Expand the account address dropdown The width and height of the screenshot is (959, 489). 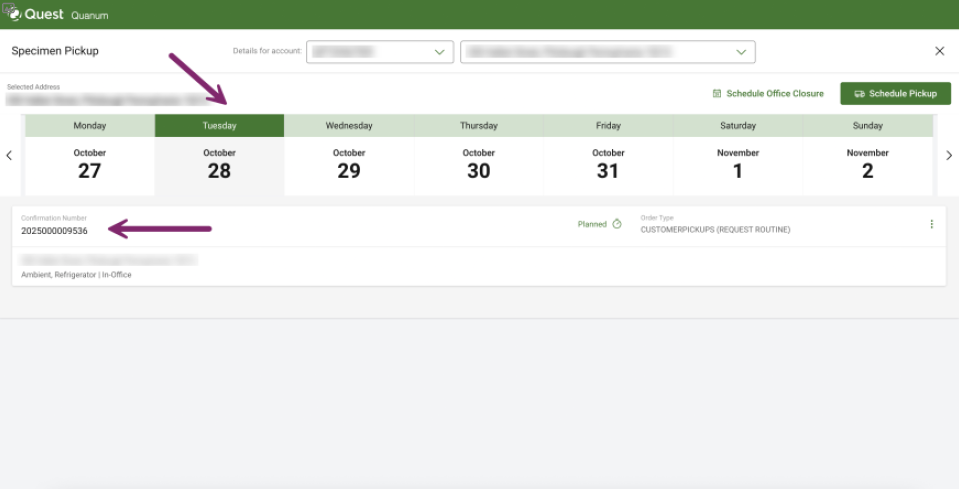pyautogui.click(x=740, y=52)
